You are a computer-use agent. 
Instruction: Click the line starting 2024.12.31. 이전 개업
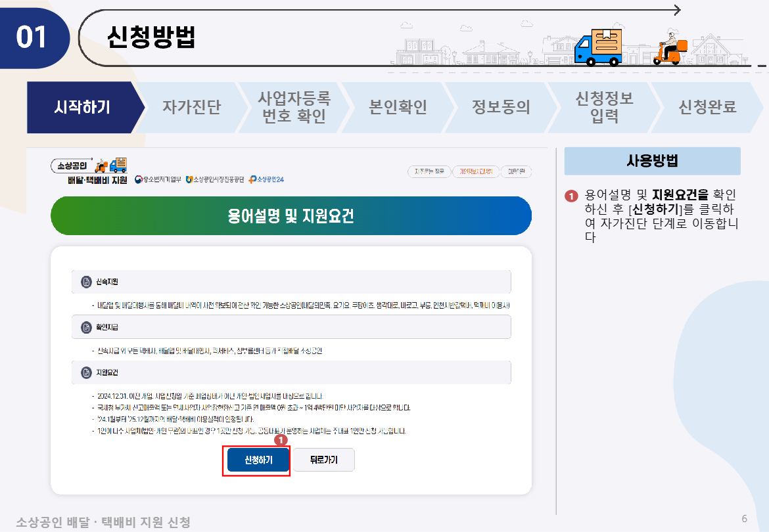(210, 396)
